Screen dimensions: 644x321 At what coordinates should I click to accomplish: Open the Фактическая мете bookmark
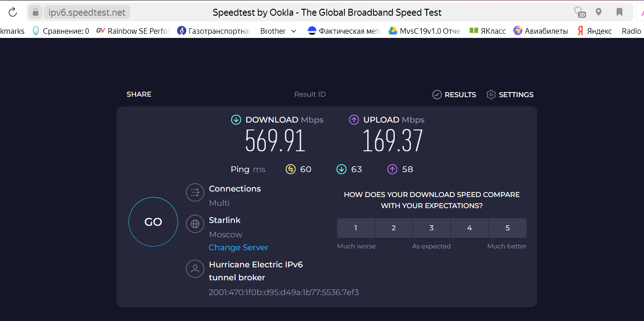[x=344, y=31]
